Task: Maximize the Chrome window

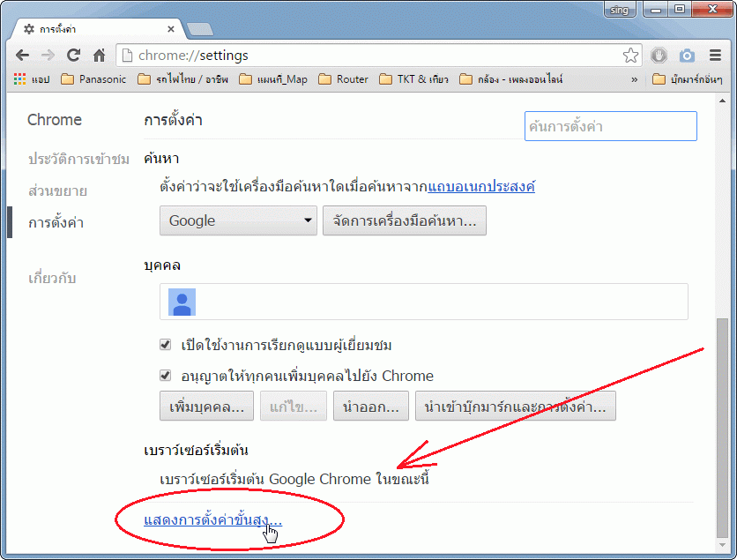Action: [x=680, y=10]
